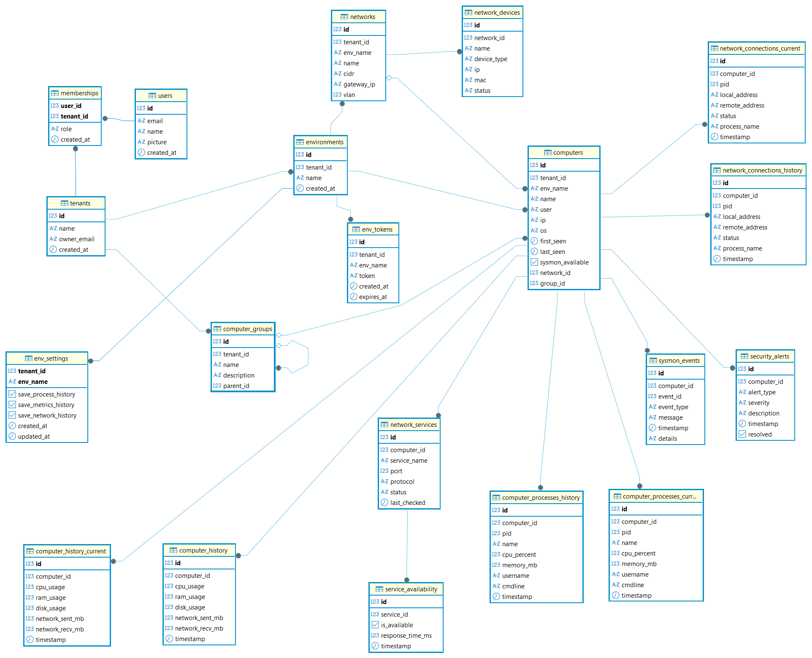The width and height of the screenshot is (812, 658).
Task: Click the network_connections_current table icon
Action: 715,49
